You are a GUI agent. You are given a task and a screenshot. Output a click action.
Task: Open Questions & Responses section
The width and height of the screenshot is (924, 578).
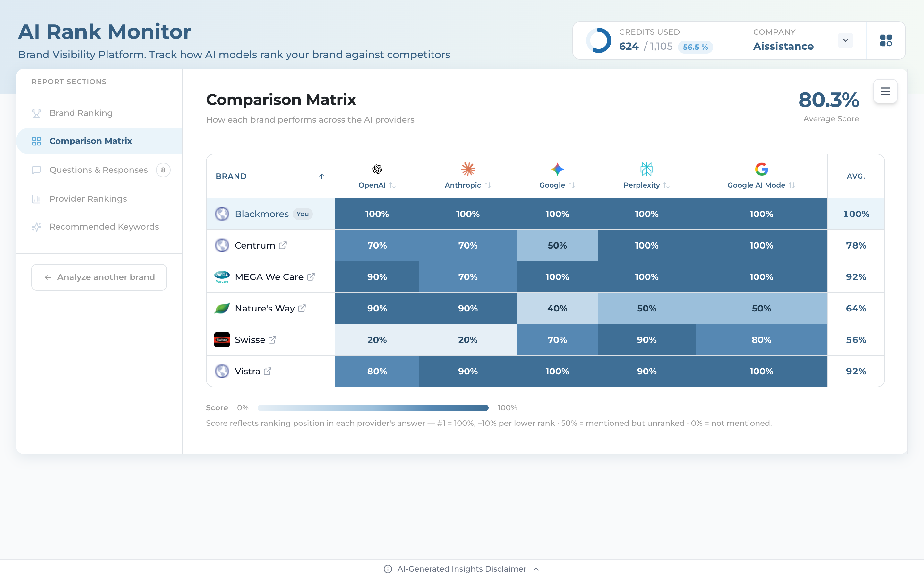click(99, 170)
